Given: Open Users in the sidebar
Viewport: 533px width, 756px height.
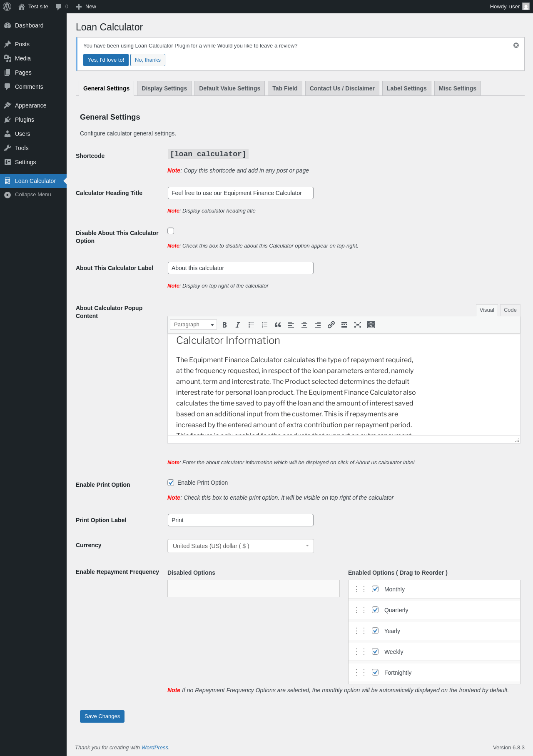Looking at the screenshot, I should (x=33, y=134).
